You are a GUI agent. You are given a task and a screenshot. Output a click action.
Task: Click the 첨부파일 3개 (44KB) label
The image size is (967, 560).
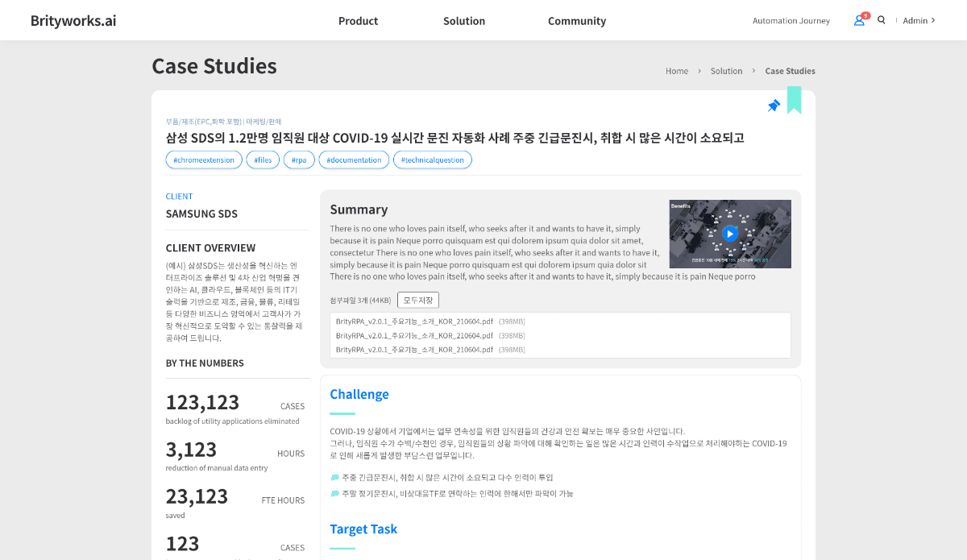point(360,301)
